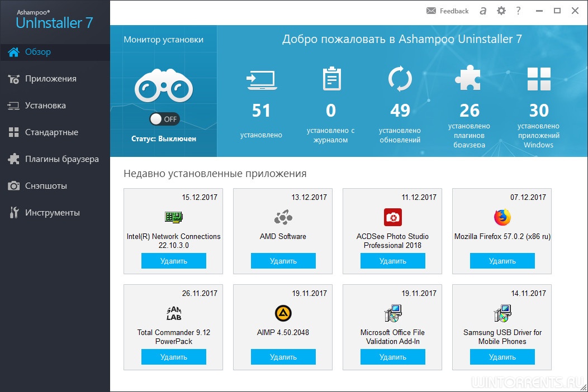
Task: Click the Feedback envelope icon
Action: pyautogui.click(x=431, y=11)
